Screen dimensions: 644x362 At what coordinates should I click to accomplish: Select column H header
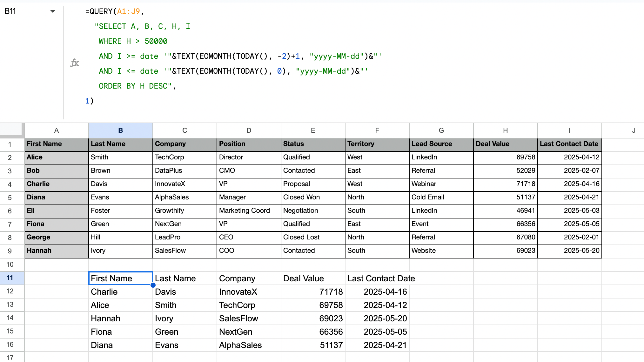pyautogui.click(x=505, y=130)
